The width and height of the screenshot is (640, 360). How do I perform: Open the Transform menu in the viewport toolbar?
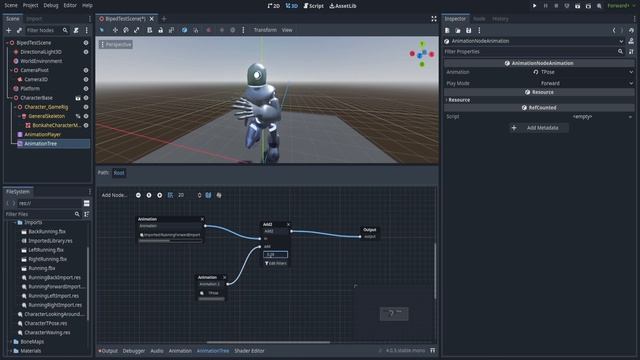click(265, 30)
